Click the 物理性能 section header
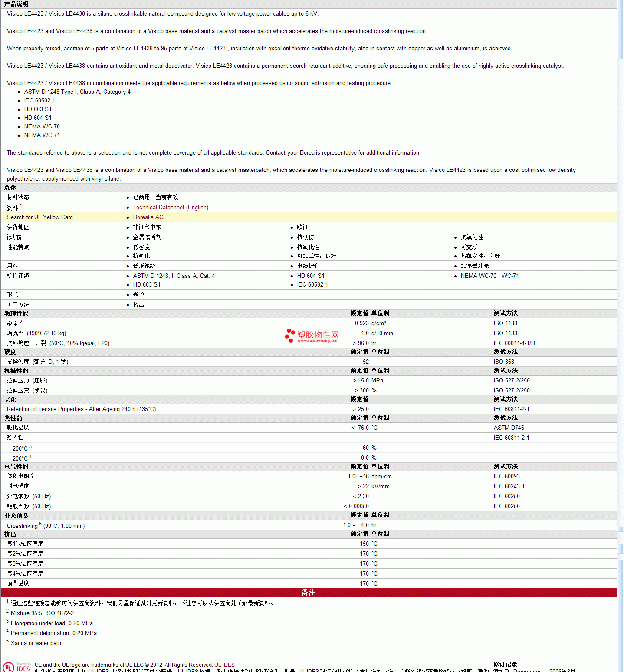624x672 pixels. (16, 313)
